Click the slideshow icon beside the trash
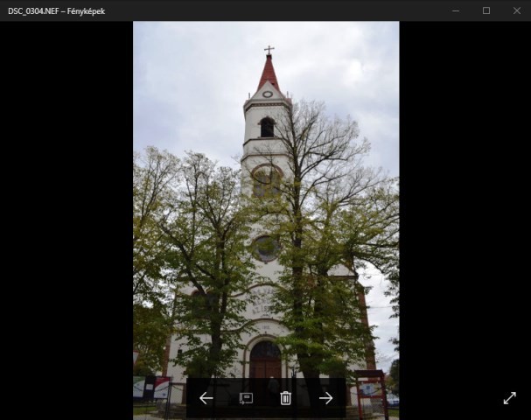This screenshot has width=531, height=420. pos(246,398)
